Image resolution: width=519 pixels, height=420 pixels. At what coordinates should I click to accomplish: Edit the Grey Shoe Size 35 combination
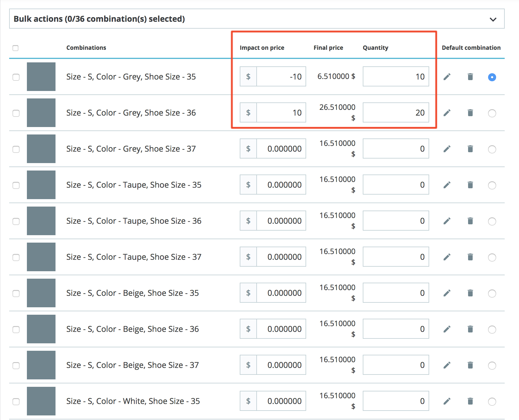(x=447, y=77)
